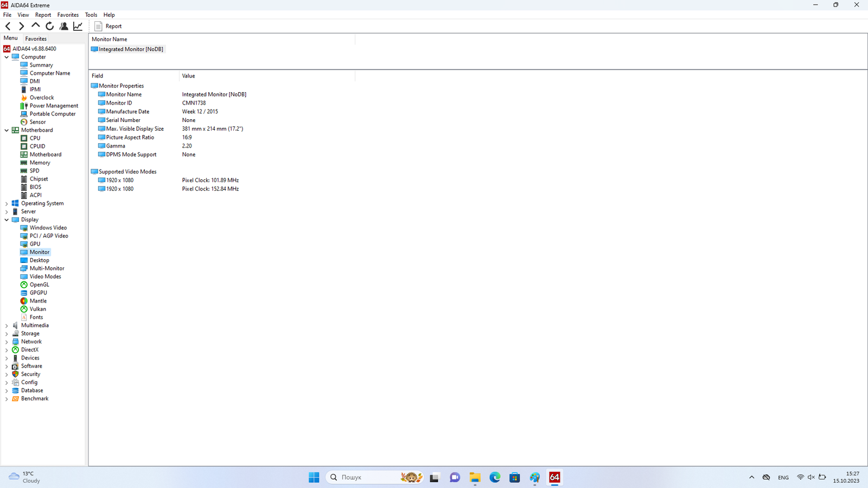Select the Manufacture Date row
This screenshot has height=488, width=868.
[127, 112]
